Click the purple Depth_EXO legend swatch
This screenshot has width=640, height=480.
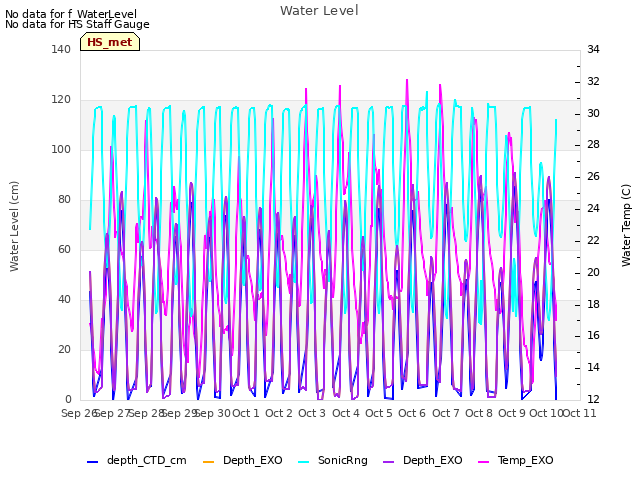coord(389,462)
